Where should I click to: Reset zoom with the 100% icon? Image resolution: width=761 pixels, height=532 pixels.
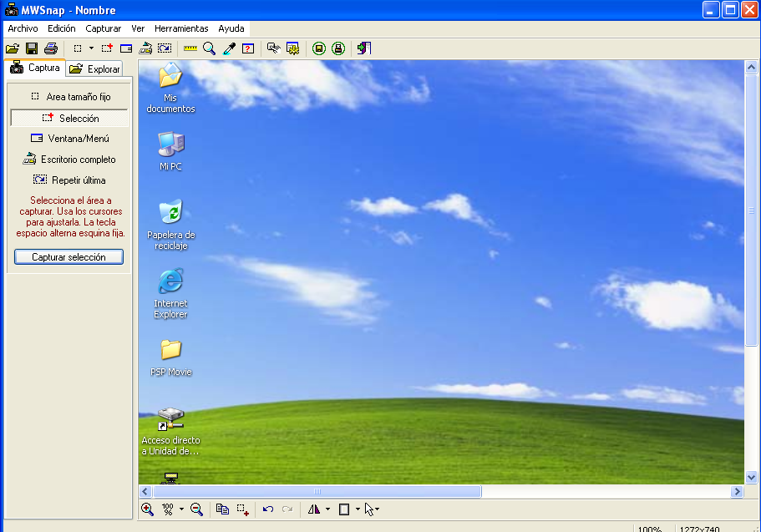pos(168,509)
